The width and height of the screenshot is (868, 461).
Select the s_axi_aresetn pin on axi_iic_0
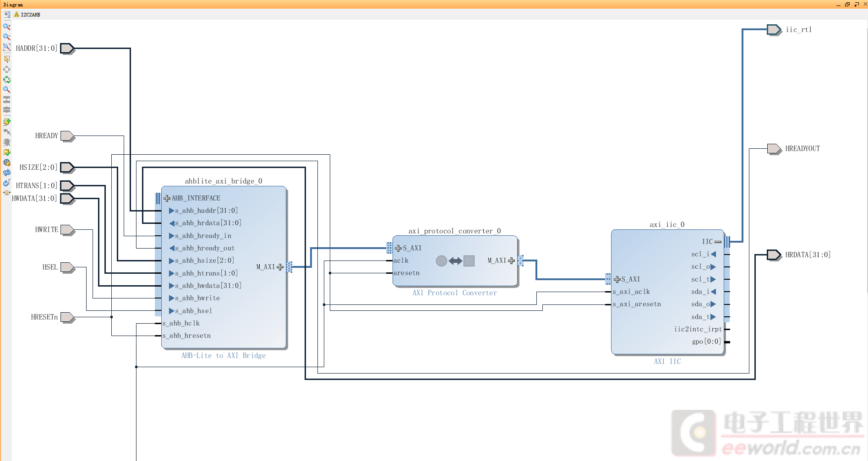point(637,304)
